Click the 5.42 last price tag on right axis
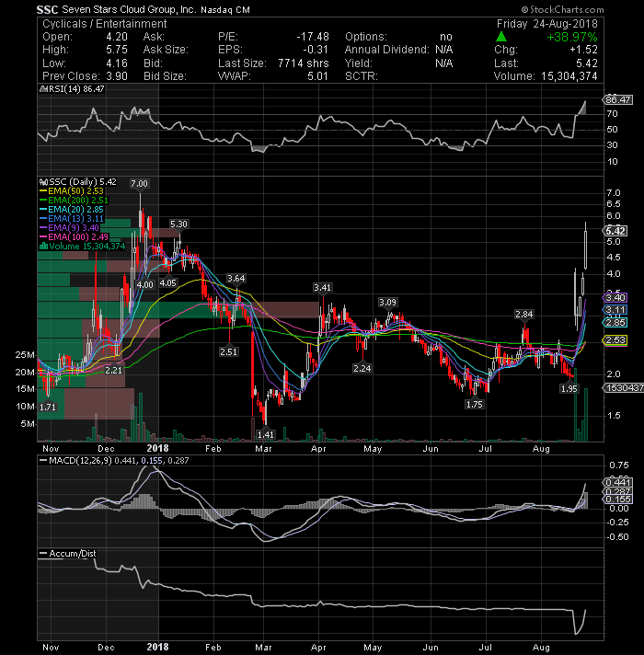Viewport: 644px width, 655px height. 615,231
